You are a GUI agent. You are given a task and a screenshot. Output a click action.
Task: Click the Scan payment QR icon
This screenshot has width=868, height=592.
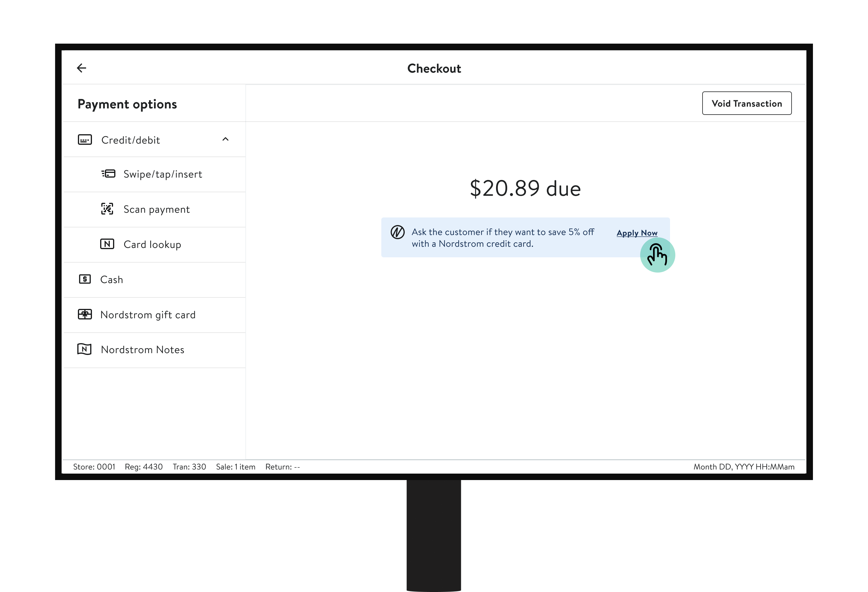(x=107, y=209)
